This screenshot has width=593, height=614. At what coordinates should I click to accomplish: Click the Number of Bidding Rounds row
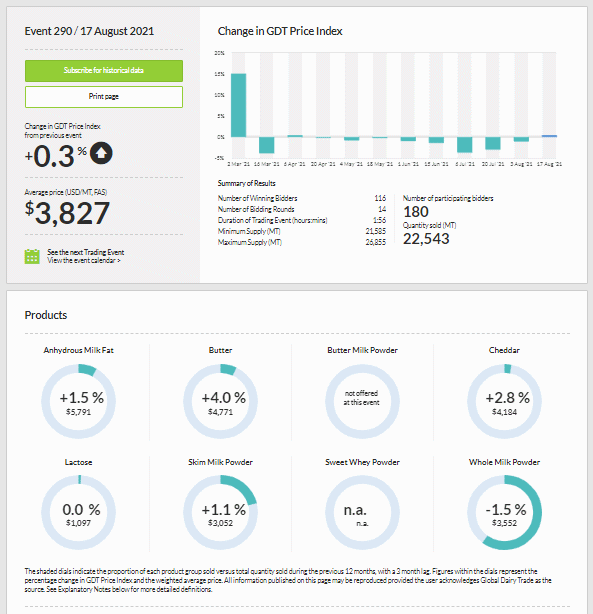click(302, 209)
